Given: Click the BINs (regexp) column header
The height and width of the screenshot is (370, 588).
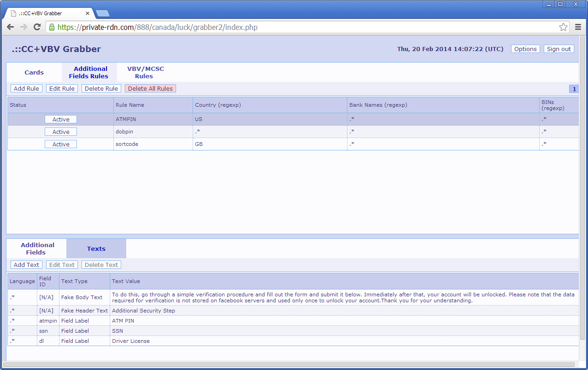Looking at the screenshot, I should [559, 105].
